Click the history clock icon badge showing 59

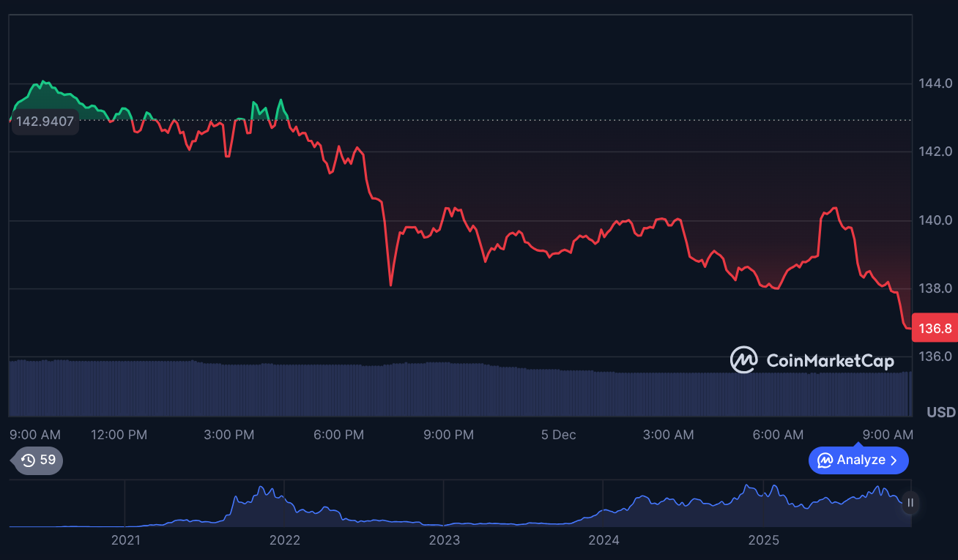pyautogui.click(x=38, y=460)
